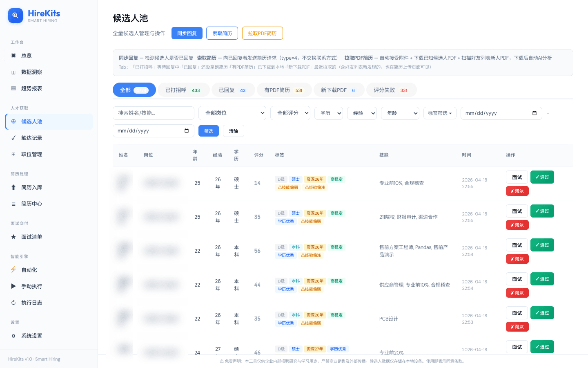Click 技能偏弱 tag in PCB设计 row
This screenshot has height=368, width=588.
click(x=311, y=323)
